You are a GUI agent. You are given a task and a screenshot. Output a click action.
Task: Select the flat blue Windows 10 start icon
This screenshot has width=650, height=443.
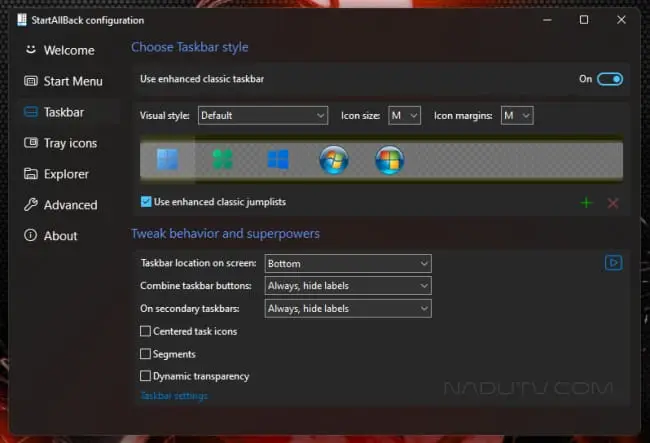pos(278,160)
